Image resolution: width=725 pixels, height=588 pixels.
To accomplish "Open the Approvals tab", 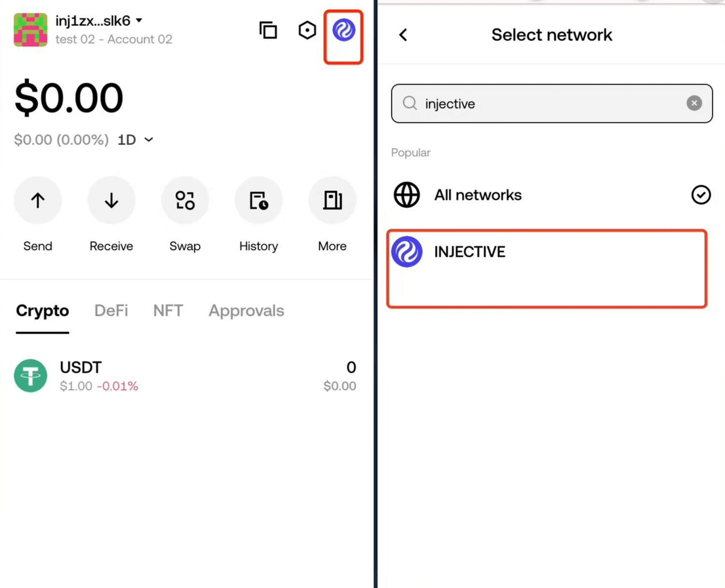I will click(246, 311).
